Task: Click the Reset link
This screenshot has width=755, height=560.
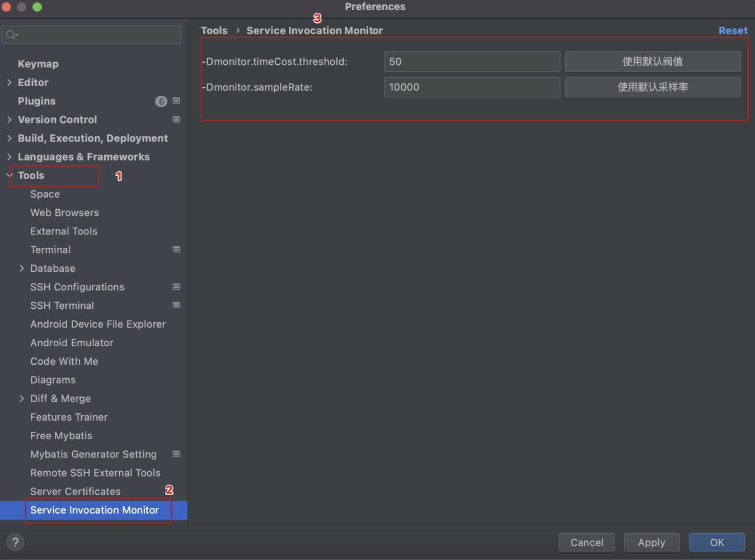Action: [733, 30]
